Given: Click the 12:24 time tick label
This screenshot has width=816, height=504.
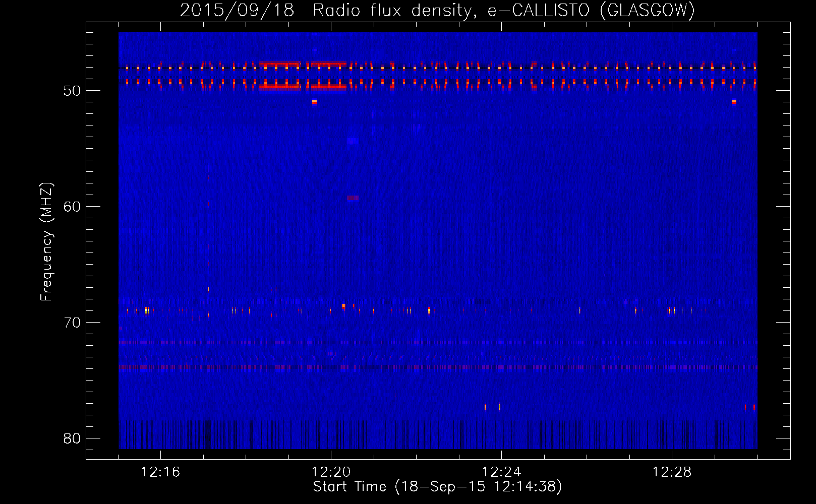Looking at the screenshot, I should coord(501,472).
